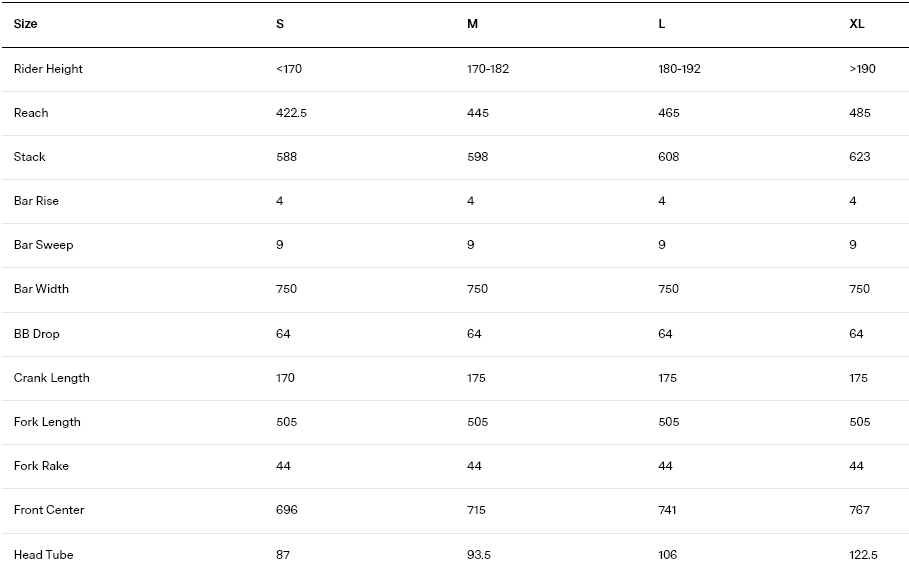Click the Size column header
This screenshot has width=909, height=572.
(x=26, y=24)
